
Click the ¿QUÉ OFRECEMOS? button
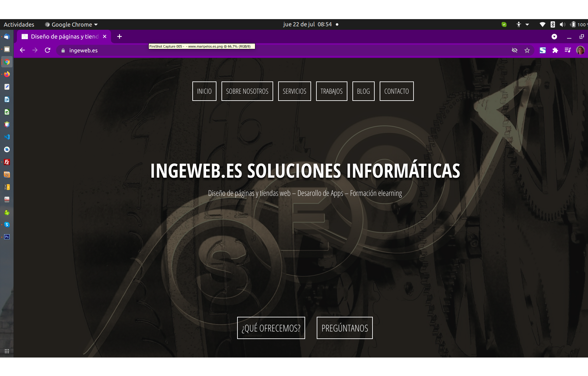pyautogui.click(x=271, y=328)
